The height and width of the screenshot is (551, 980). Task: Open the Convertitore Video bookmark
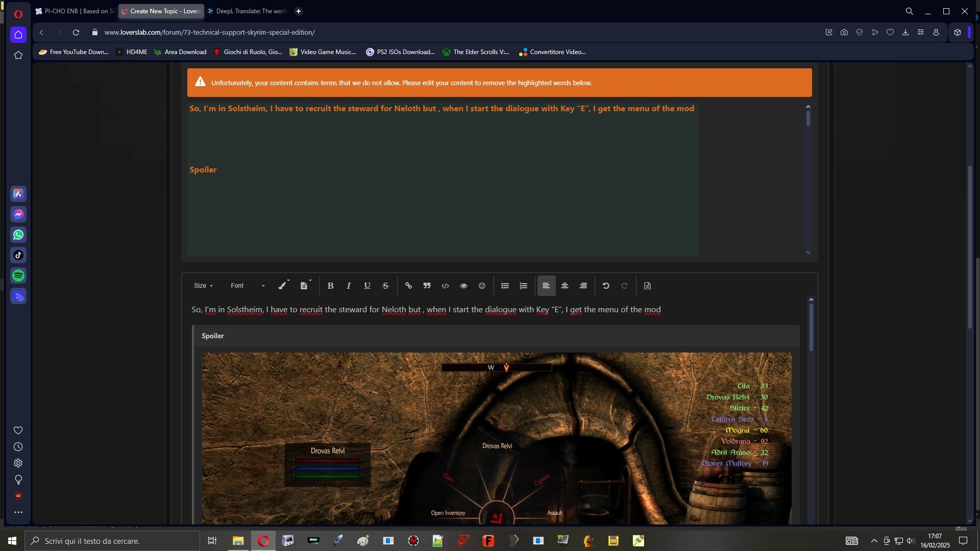[x=553, y=52]
